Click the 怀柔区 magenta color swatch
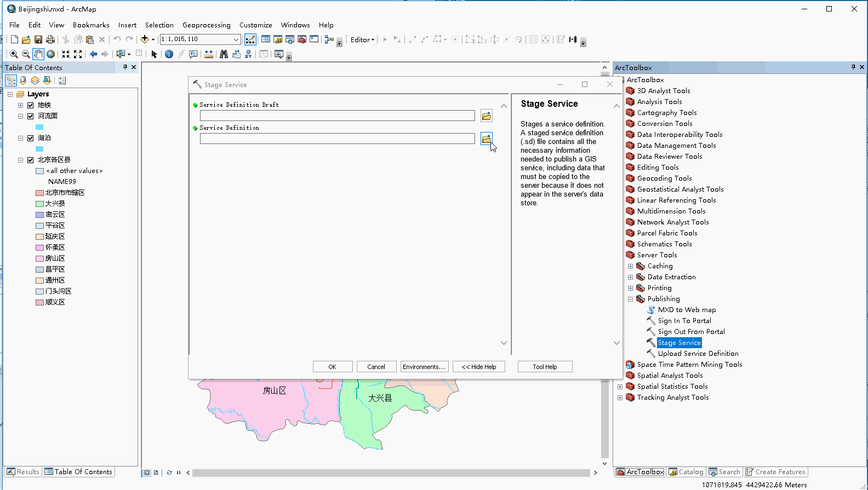Screen dimensions: 868x490 (39, 247)
